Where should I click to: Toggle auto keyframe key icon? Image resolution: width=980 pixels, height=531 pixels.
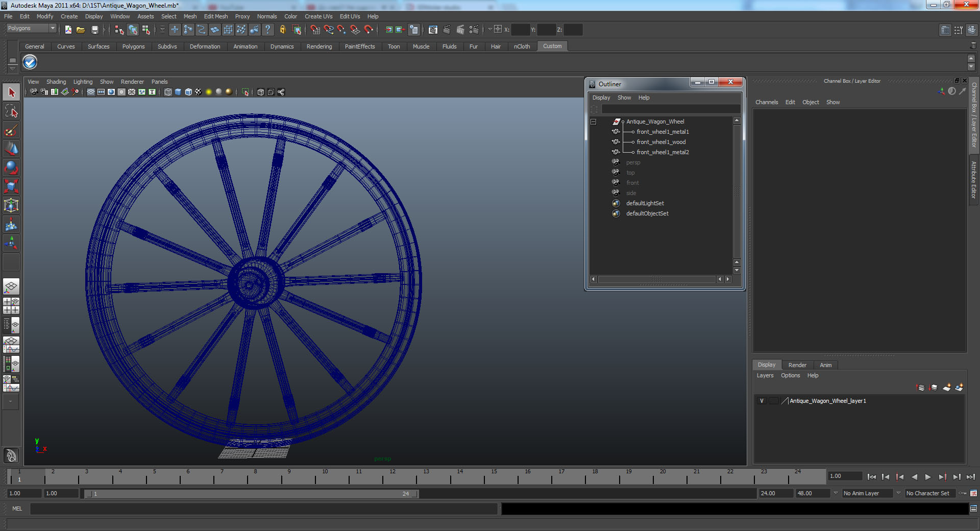[963, 493]
